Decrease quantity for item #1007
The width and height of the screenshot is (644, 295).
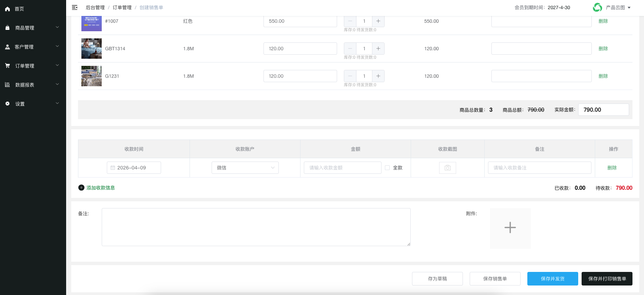click(350, 21)
